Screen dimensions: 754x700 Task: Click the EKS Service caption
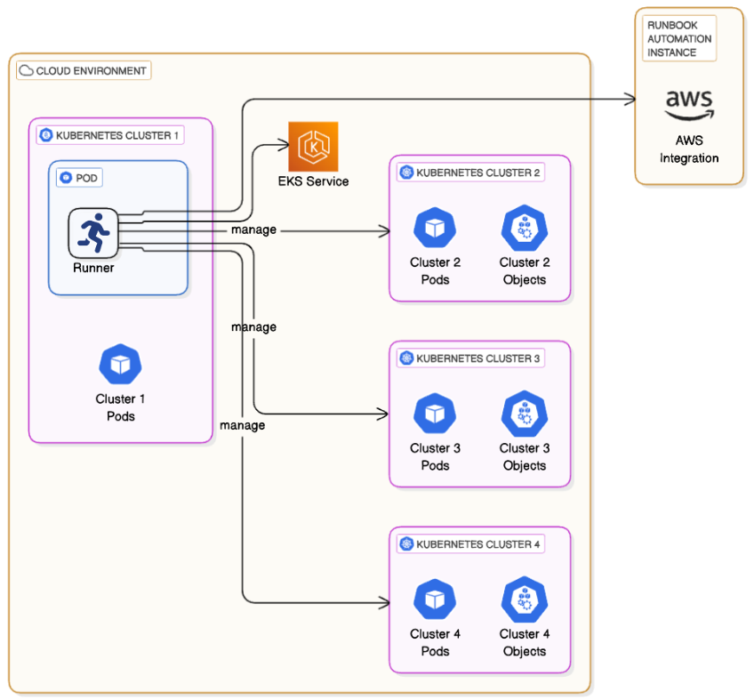(x=313, y=181)
